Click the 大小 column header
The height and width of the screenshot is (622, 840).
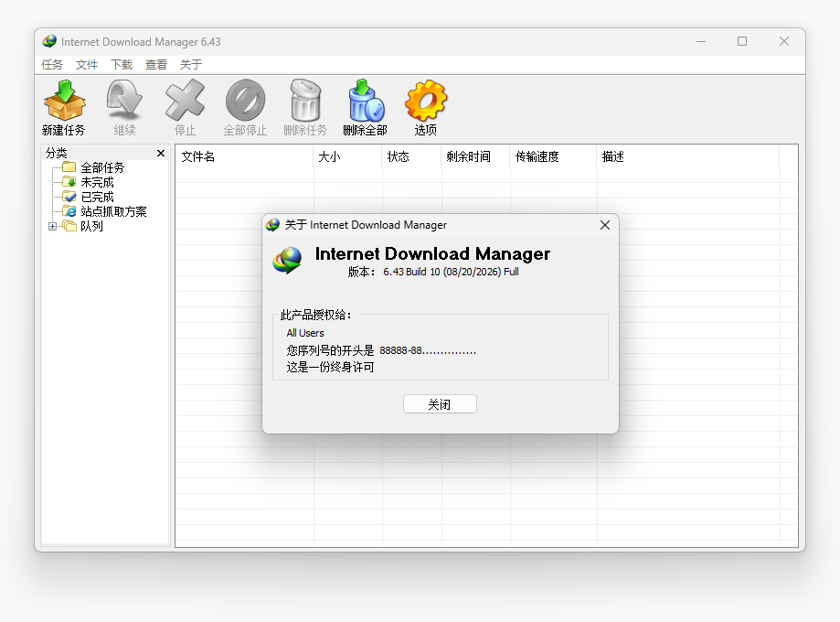(x=347, y=156)
